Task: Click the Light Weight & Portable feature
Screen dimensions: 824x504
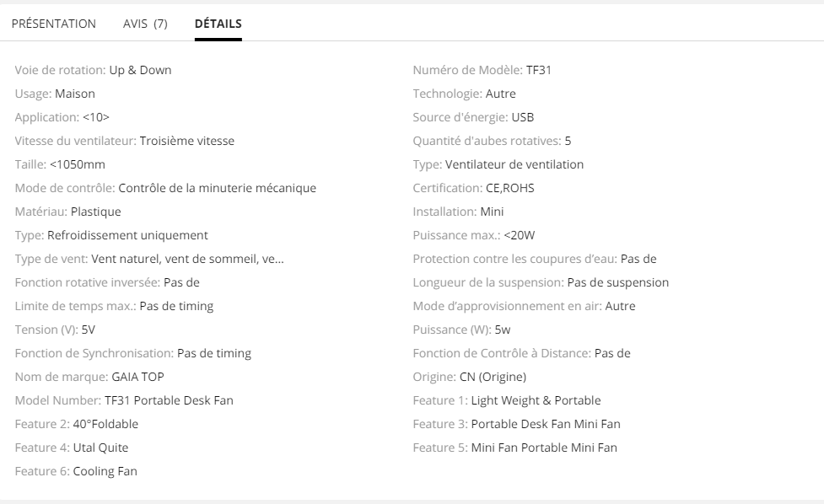Action: (536, 400)
